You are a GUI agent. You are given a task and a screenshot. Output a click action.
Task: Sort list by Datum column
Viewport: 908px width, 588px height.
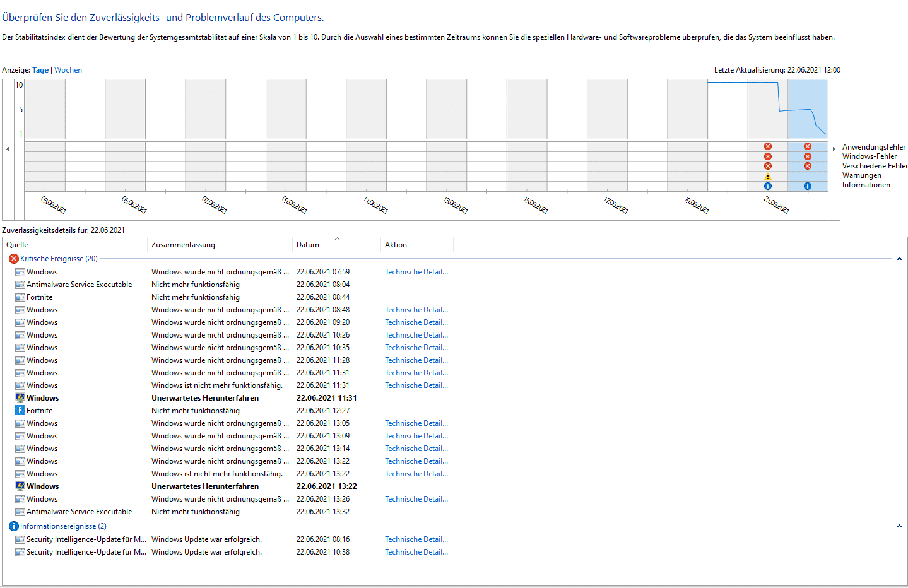pos(336,245)
